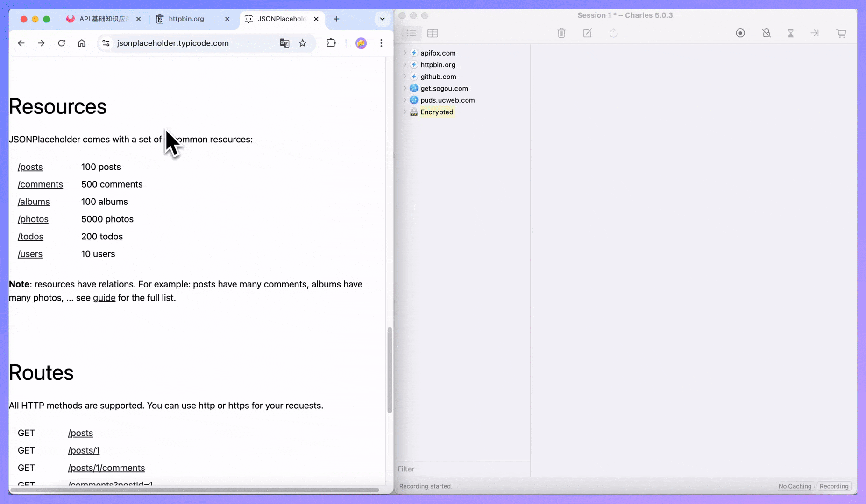Toggle SSL proxying icon in Charles toolbar

(767, 33)
